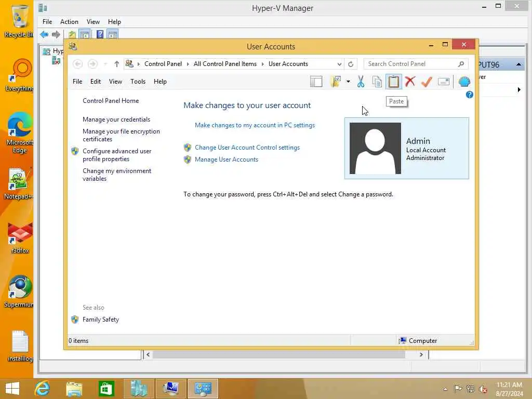Click Hyper-V Manager show/hide action pane icon
The height and width of the screenshot is (399, 532).
pos(112,34)
